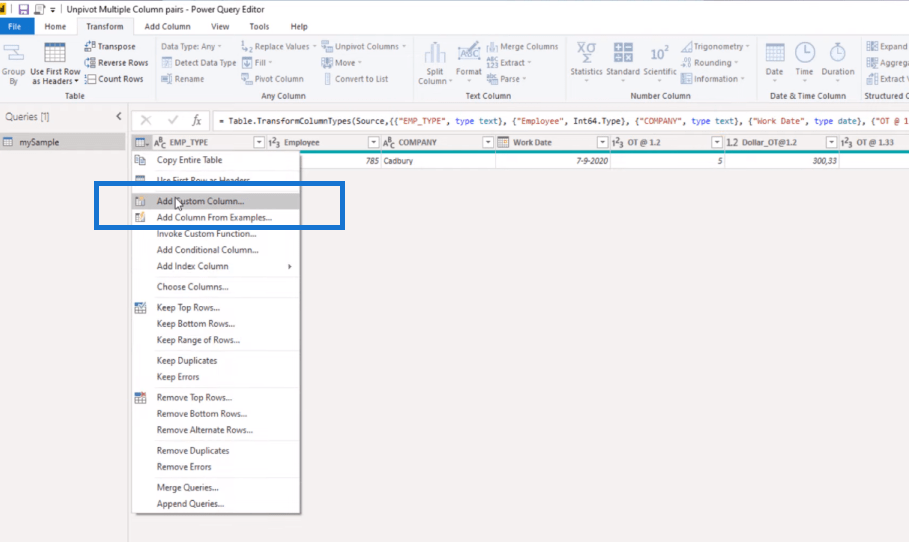This screenshot has height=542, width=909.
Task: Switch to the Add Column tab
Action: click(x=167, y=27)
